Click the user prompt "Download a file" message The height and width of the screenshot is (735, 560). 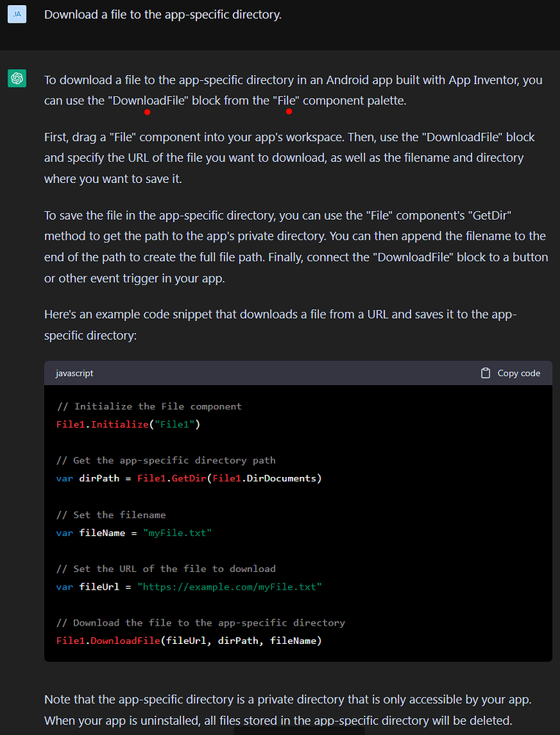click(x=162, y=14)
